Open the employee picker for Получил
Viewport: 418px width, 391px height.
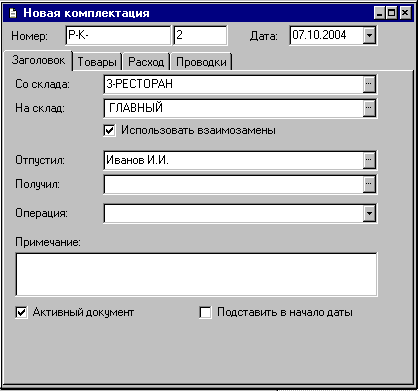click(369, 184)
